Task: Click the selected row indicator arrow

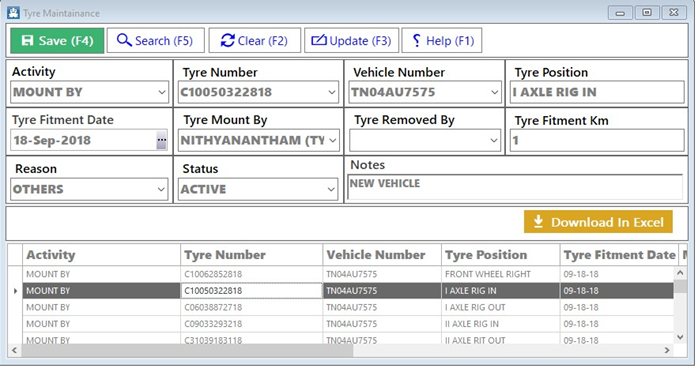Action: point(15,291)
